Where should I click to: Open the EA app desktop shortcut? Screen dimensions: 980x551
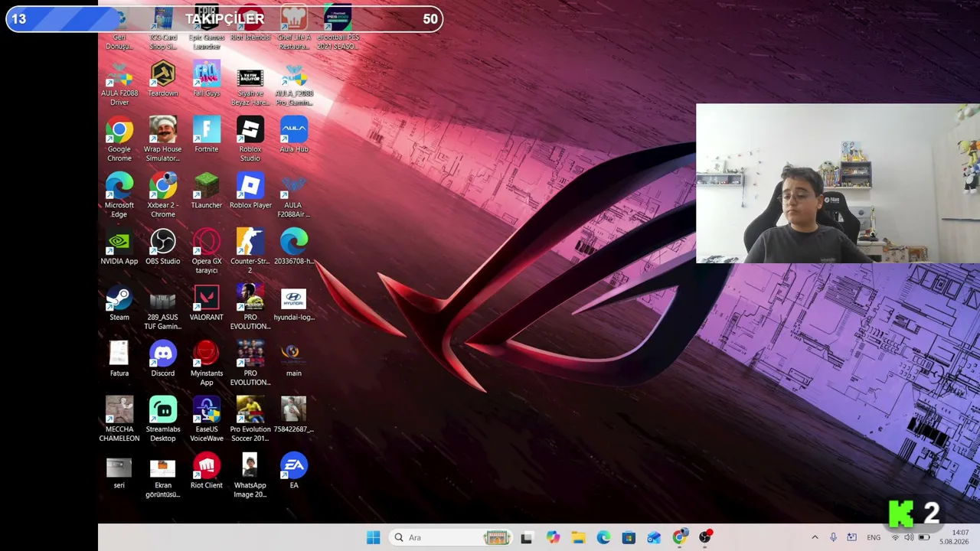294,471
